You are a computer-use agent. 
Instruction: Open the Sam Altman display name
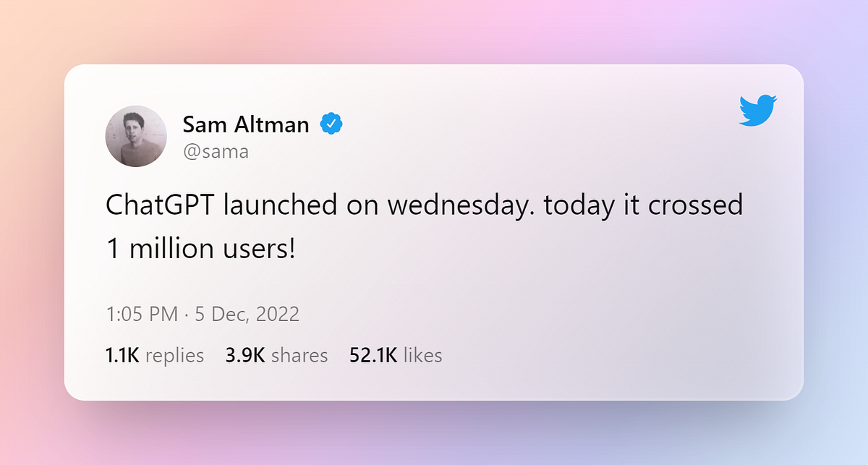coord(246,124)
